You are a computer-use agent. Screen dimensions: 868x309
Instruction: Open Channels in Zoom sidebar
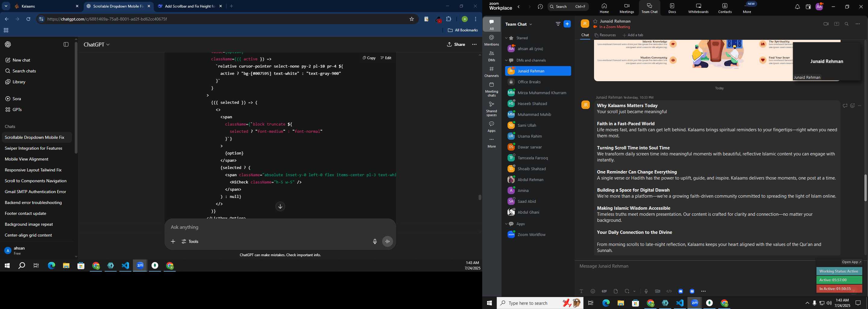coord(492,72)
